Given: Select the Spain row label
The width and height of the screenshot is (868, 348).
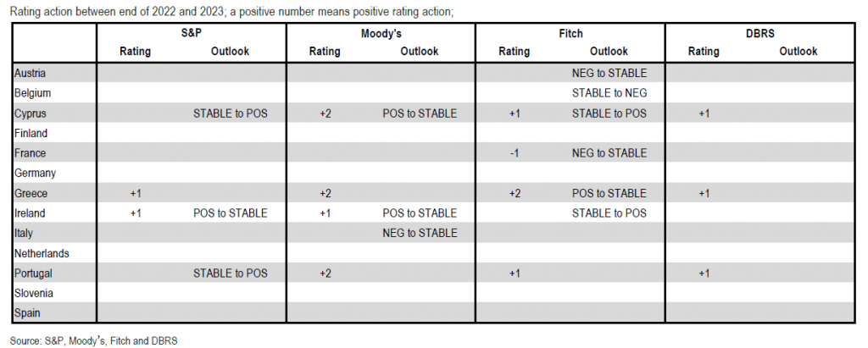Looking at the screenshot, I should click(27, 313).
